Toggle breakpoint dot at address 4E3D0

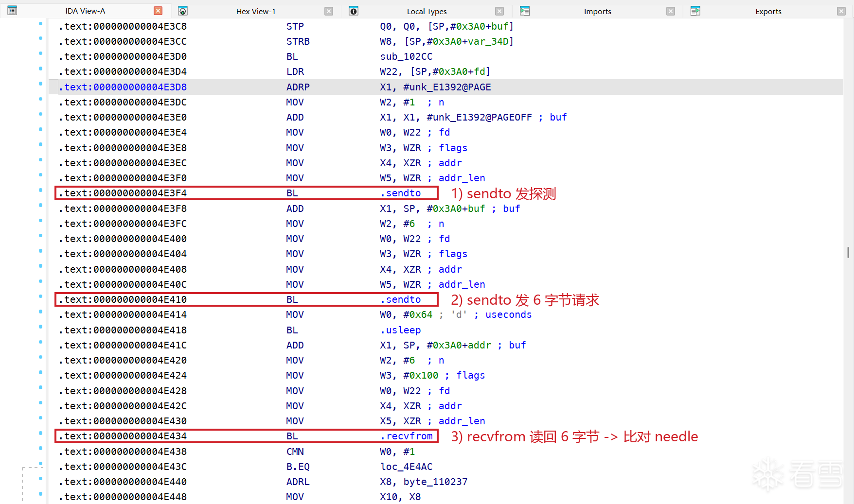point(40,53)
